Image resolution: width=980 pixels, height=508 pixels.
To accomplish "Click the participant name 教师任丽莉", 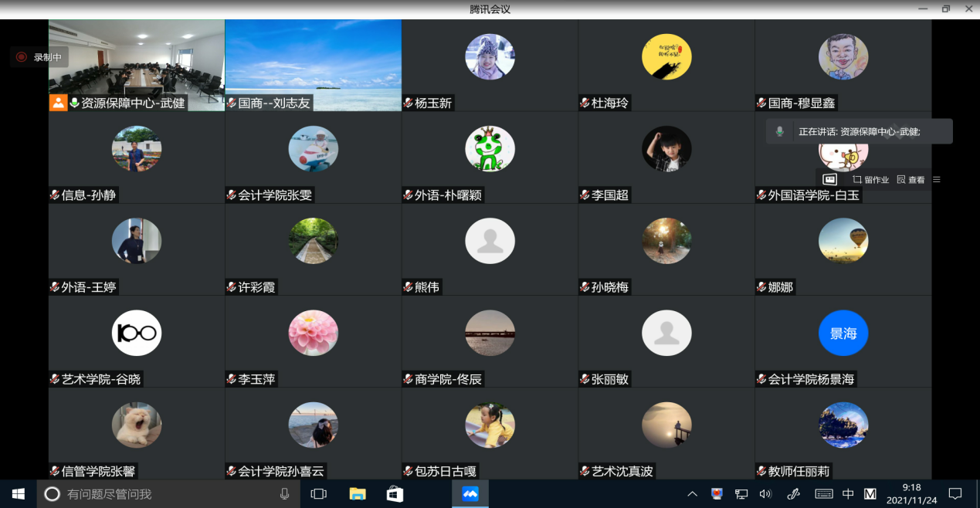I will [x=799, y=471].
